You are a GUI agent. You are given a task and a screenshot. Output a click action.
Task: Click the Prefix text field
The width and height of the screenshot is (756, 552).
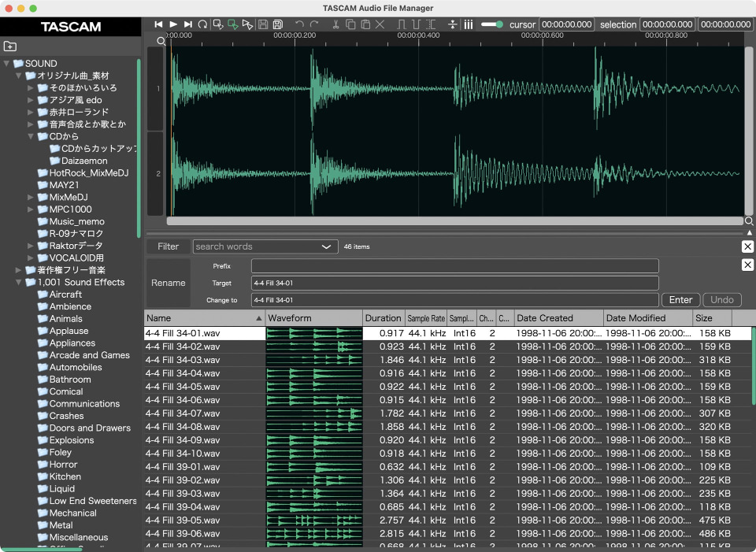(454, 266)
